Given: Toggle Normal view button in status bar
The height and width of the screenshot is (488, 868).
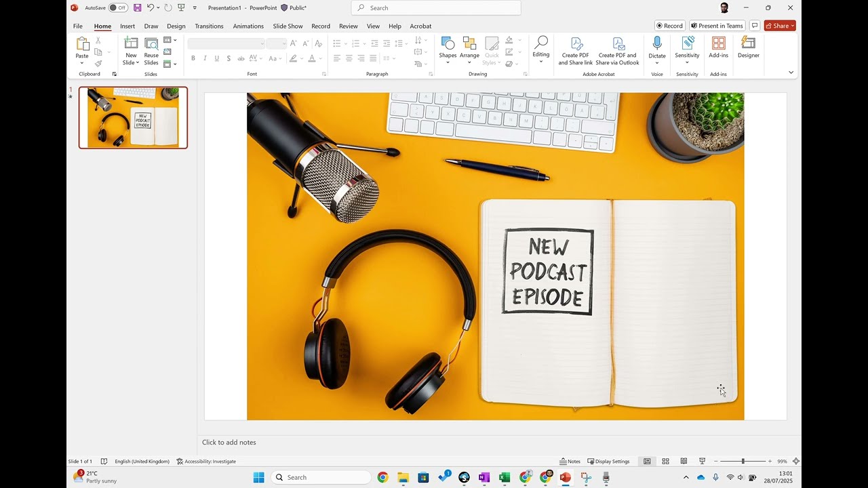Looking at the screenshot, I should click(647, 462).
